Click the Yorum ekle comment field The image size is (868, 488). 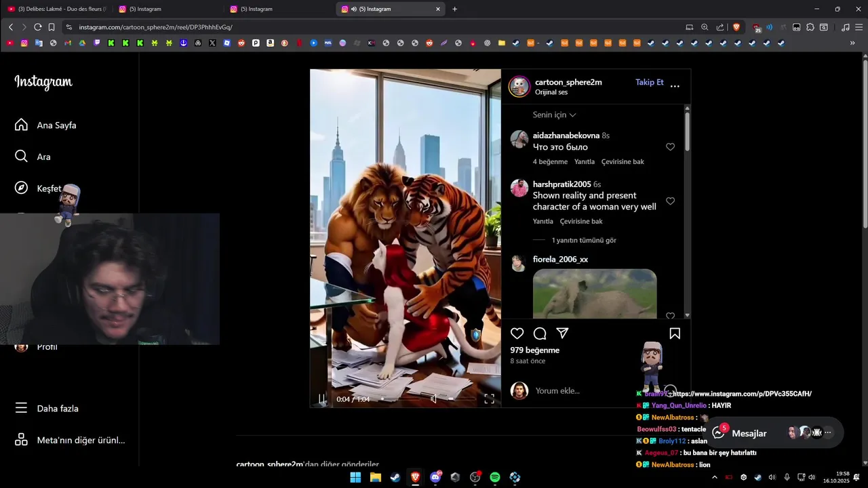pos(587,391)
